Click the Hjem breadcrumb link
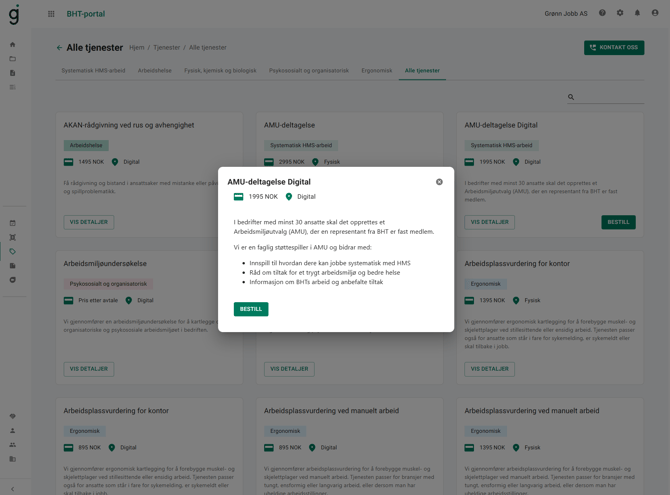This screenshot has height=495, width=670. 137,48
